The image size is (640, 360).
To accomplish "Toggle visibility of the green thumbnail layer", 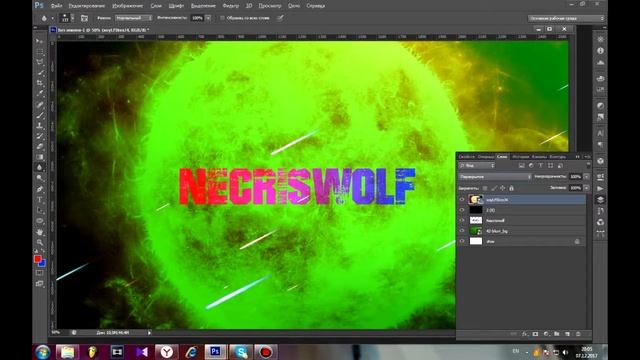I will (x=462, y=231).
